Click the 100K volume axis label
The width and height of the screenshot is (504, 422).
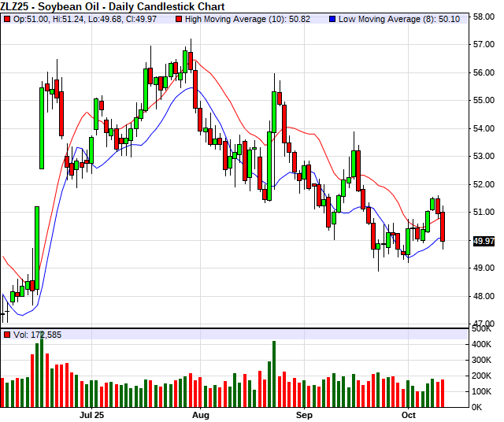[481, 391]
